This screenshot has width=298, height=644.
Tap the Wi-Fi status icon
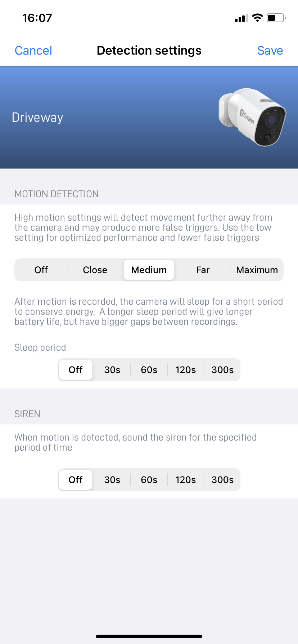257,18
